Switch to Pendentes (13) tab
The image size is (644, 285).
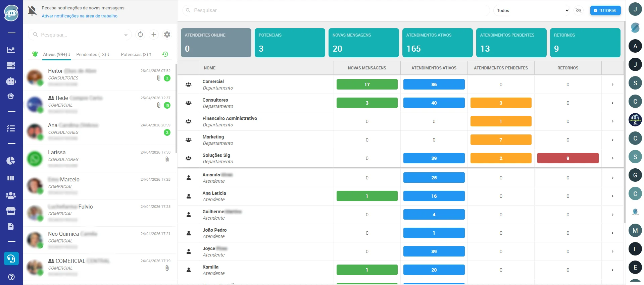[93, 54]
